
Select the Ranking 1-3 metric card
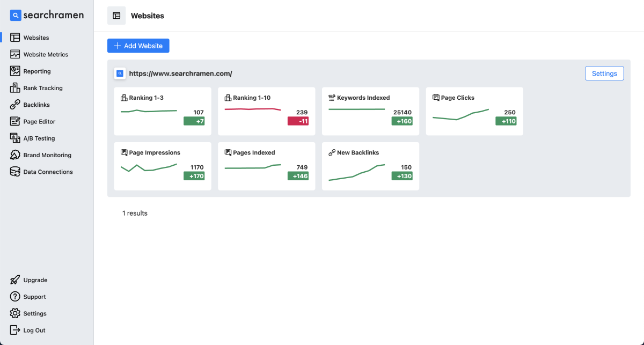[163, 111]
